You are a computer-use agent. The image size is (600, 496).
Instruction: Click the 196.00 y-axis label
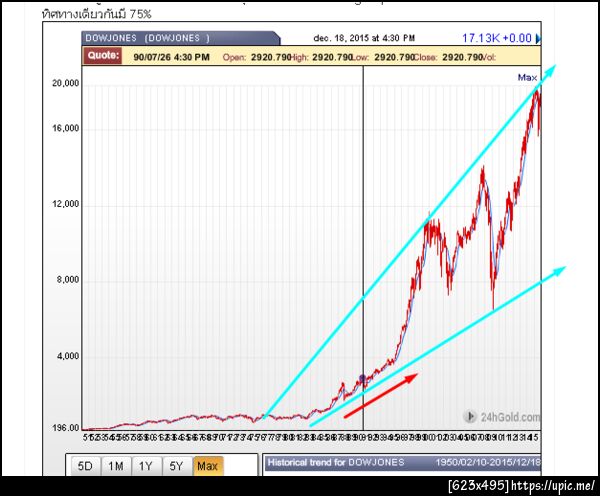[66, 428]
